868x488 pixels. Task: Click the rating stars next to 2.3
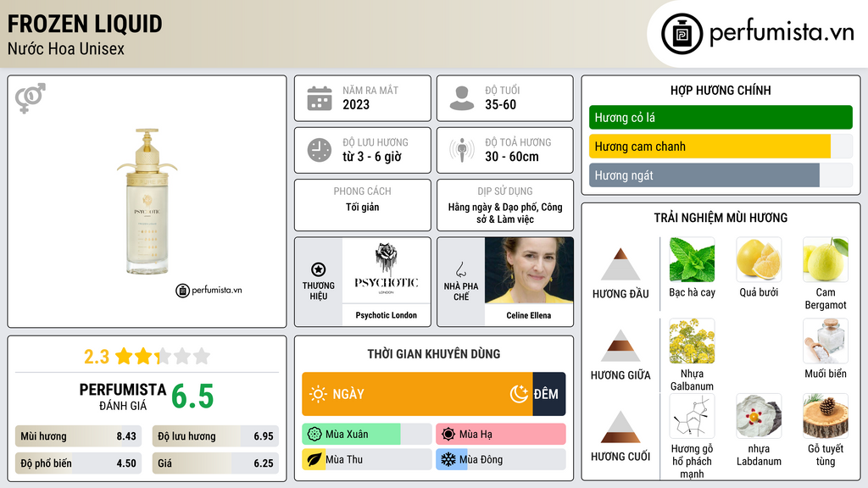tap(162, 356)
